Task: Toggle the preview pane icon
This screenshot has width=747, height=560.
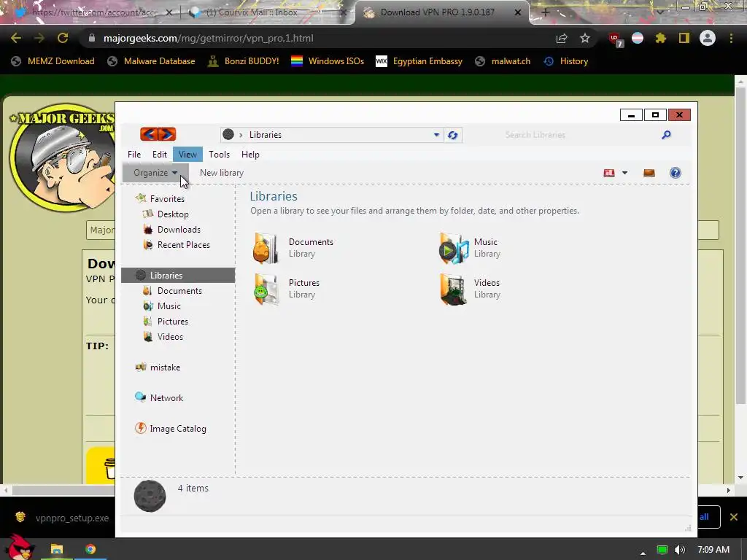Action: (x=649, y=173)
